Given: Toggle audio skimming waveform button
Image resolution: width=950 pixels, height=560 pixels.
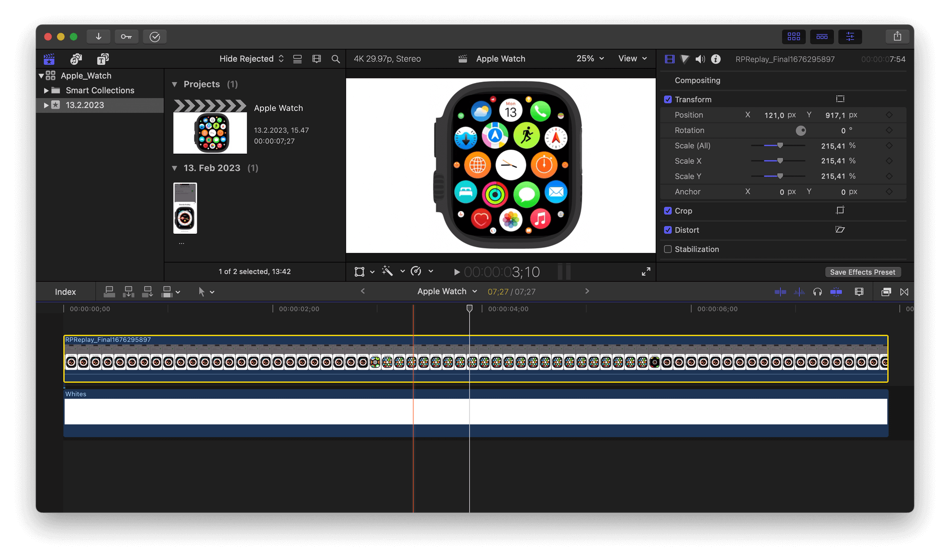Looking at the screenshot, I should point(799,292).
